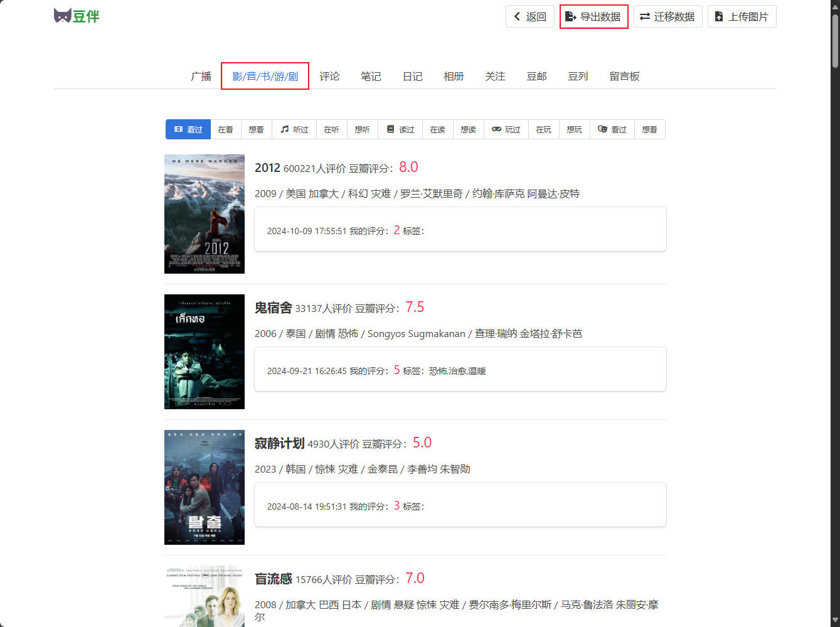Select the music-note 听过 filter
The image size is (840, 627).
click(x=294, y=129)
